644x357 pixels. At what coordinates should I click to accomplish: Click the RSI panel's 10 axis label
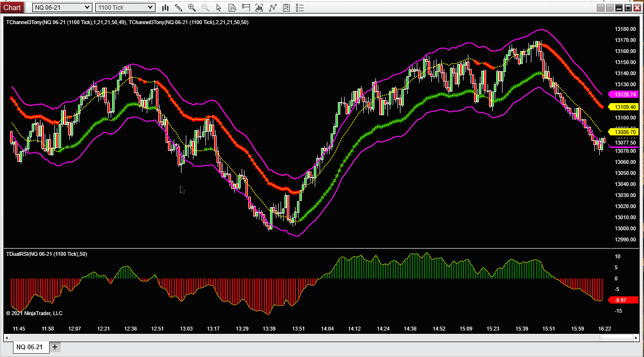pos(618,257)
